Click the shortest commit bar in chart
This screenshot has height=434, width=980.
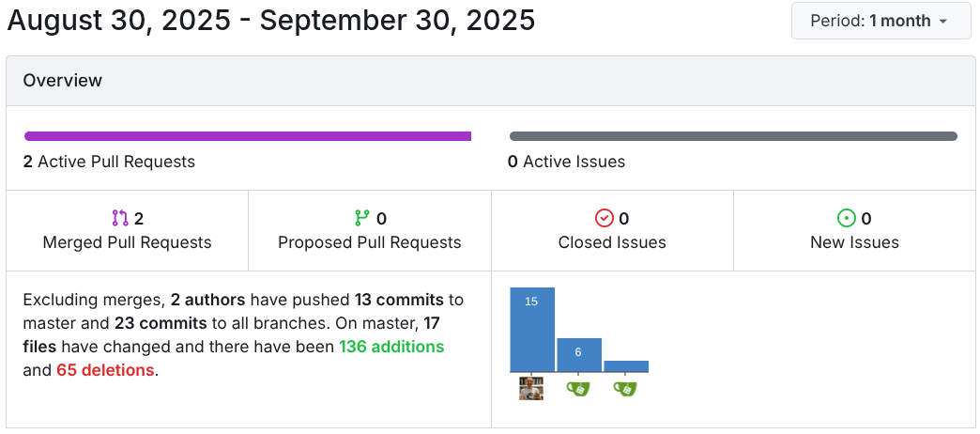click(x=626, y=366)
